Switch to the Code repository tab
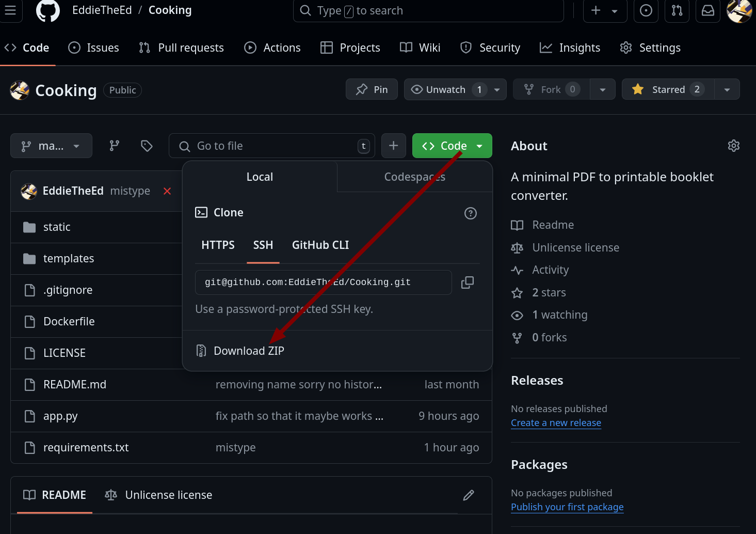756x534 pixels. coord(27,48)
